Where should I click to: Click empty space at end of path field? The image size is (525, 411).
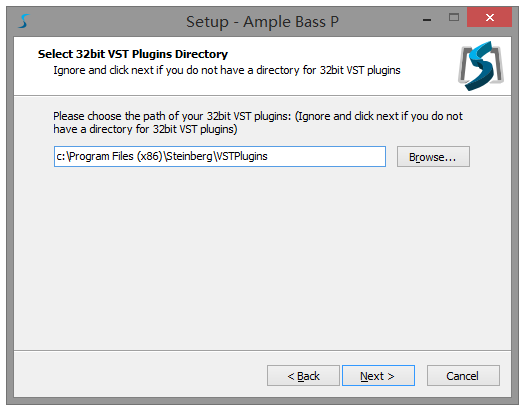pyautogui.click(x=326, y=156)
